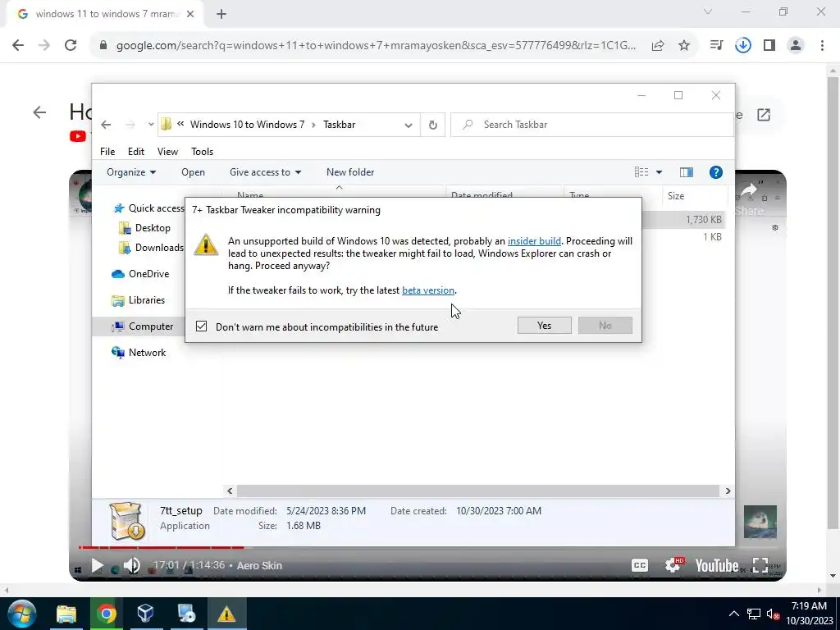Click Open in Explorer toolbar
Image resolution: width=840 pixels, height=630 pixels.
click(x=193, y=172)
